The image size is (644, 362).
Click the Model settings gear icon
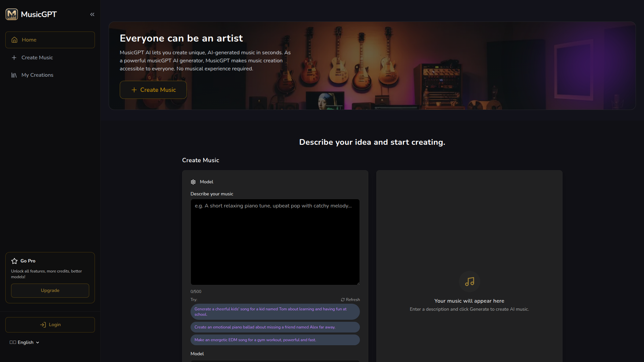pos(193,182)
